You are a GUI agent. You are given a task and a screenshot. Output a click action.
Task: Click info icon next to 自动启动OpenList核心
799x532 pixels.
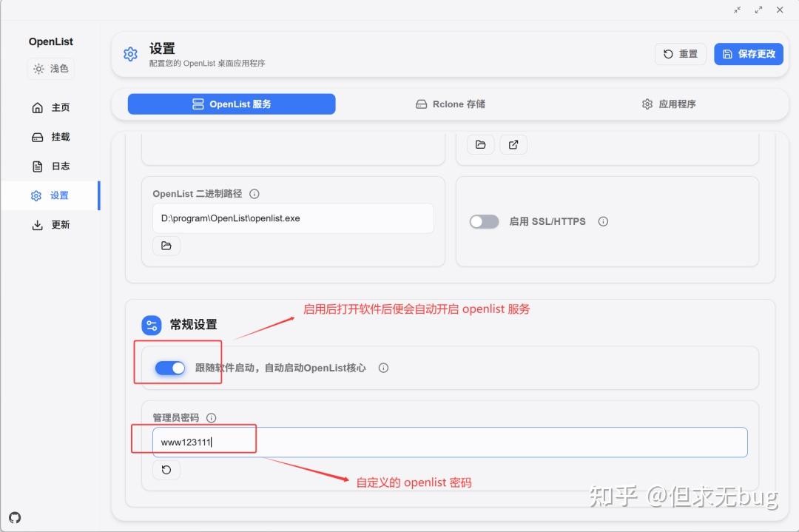coord(384,368)
